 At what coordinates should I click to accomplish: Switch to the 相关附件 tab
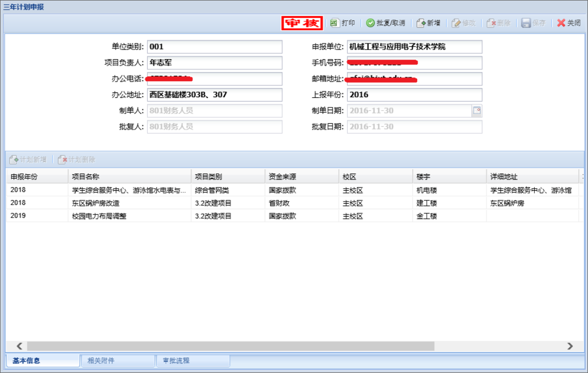coord(101,361)
